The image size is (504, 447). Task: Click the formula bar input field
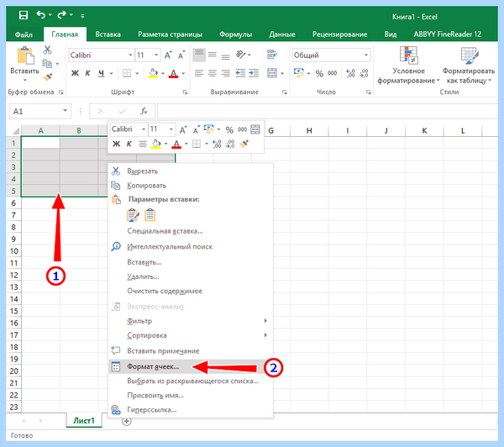point(328,111)
